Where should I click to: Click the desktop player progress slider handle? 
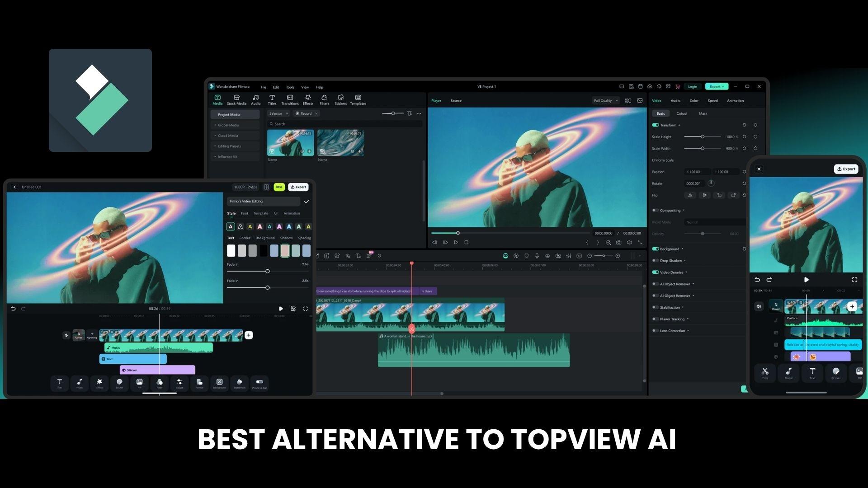458,233
